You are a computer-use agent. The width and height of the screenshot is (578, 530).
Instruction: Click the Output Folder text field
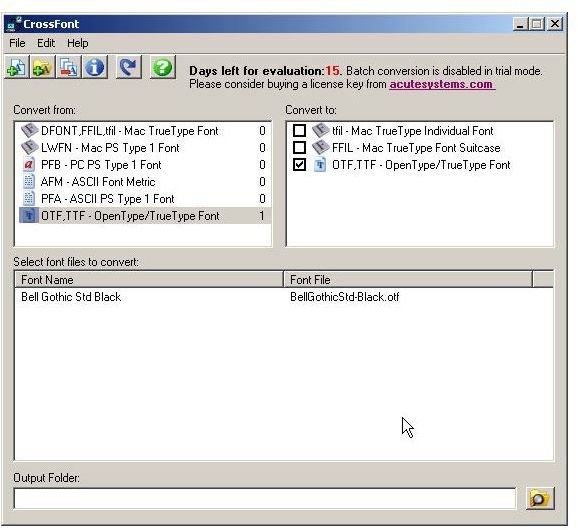[x=265, y=499]
